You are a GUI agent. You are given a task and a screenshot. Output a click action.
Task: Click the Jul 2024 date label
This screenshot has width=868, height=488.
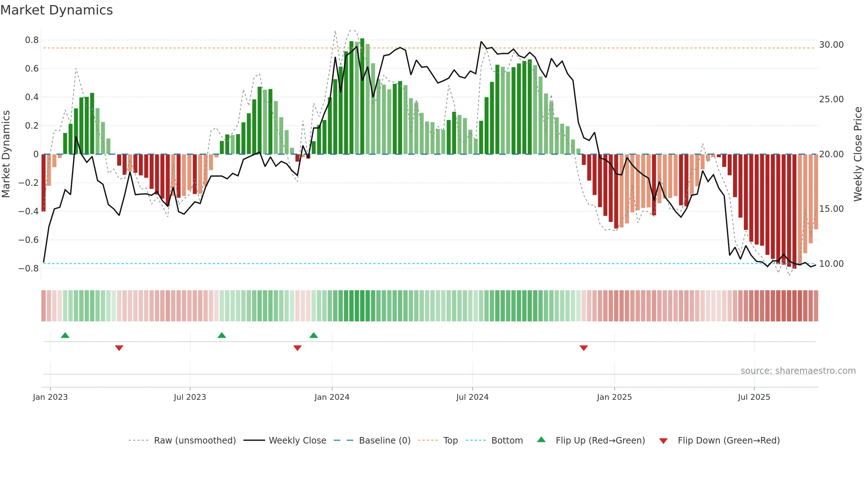click(472, 397)
